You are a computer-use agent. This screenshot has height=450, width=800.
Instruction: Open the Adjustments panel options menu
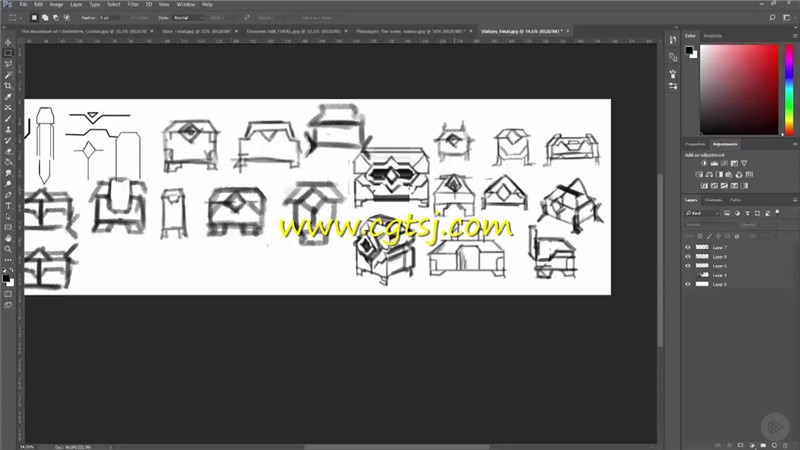795,144
